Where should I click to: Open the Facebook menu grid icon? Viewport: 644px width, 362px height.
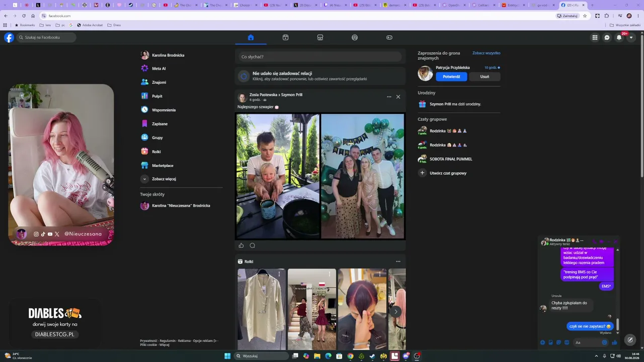click(595, 37)
